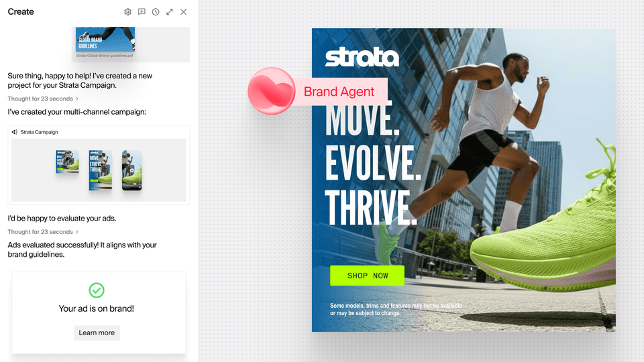Expand second 'Thought for 23 seconds' section
Image resolution: width=644 pixels, height=362 pixels.
point(77,232)
